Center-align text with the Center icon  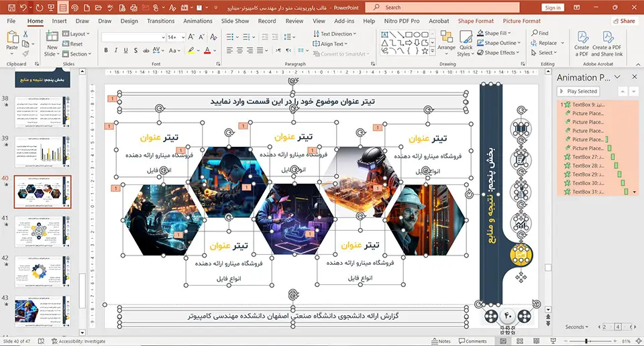(239, 50)
